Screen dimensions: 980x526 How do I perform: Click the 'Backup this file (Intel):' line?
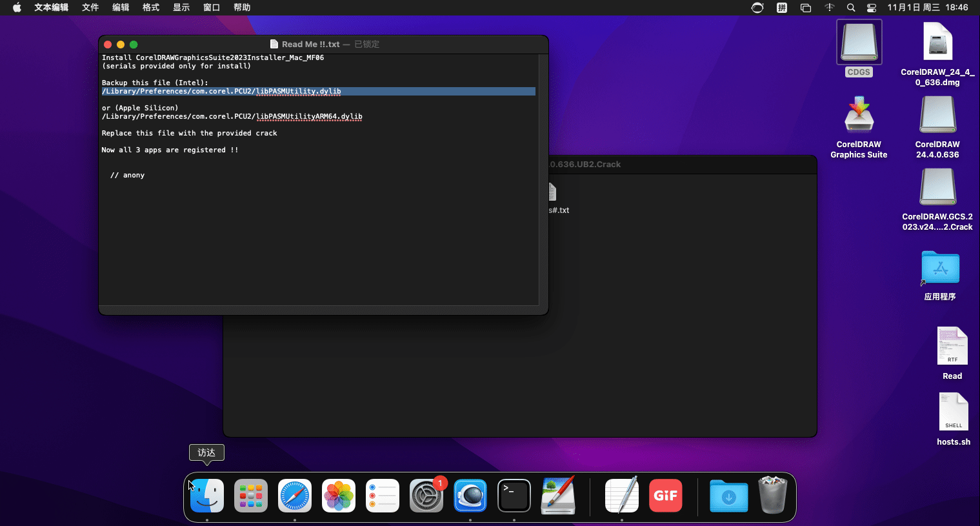(155, 83)
